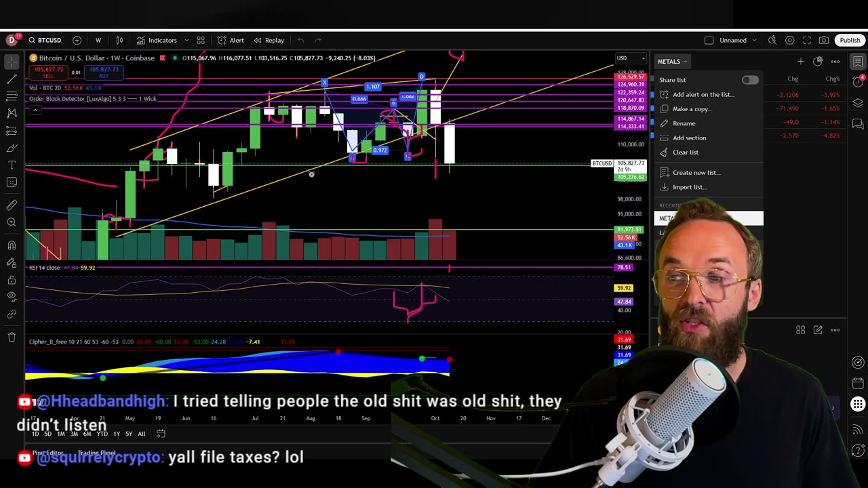Image resolution: width=868 pixels, height=488 pixels.
Task: Open the Alerts panel clock icon
Action: click(x=858, y=82)
